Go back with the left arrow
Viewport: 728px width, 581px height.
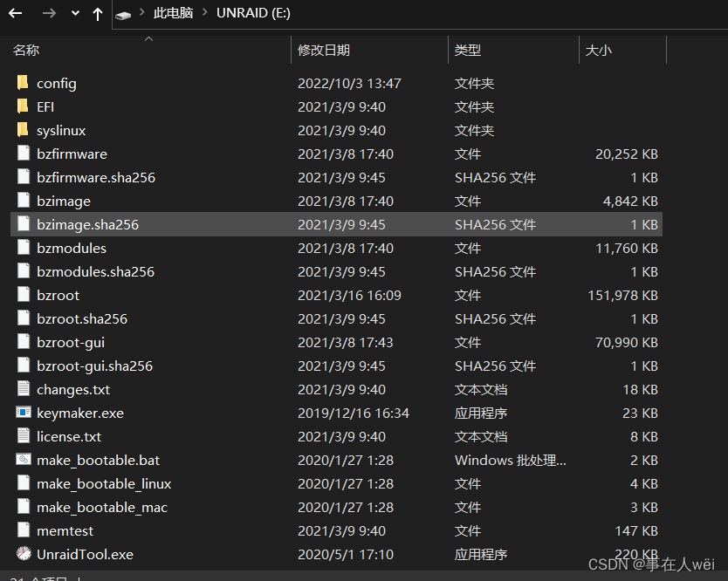coord(16,13)
